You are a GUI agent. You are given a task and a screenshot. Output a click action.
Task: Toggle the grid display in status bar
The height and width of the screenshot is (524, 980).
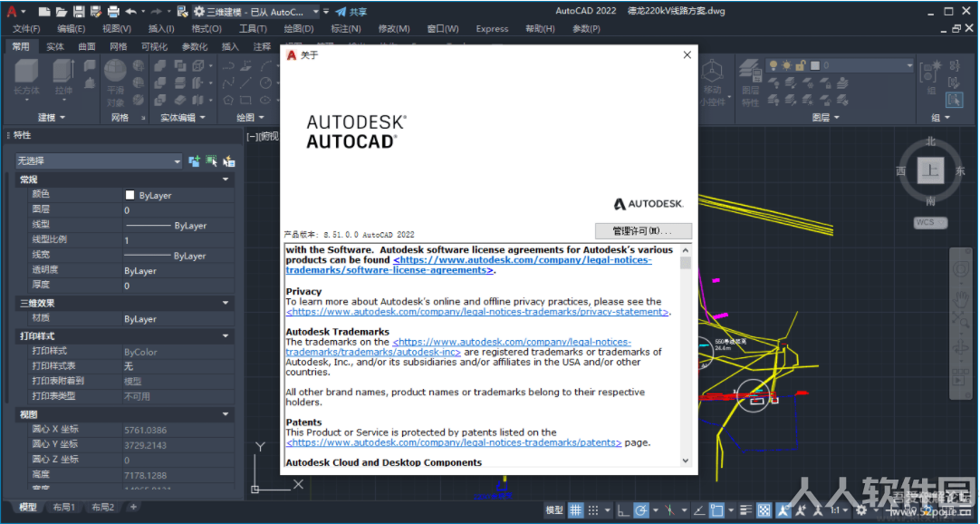pyautogui.click(x=576, y=510)
